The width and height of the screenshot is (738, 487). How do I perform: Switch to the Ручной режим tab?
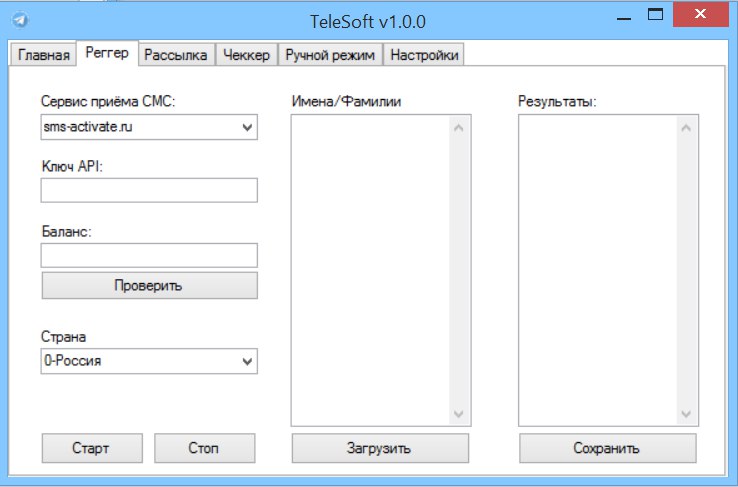330,55
